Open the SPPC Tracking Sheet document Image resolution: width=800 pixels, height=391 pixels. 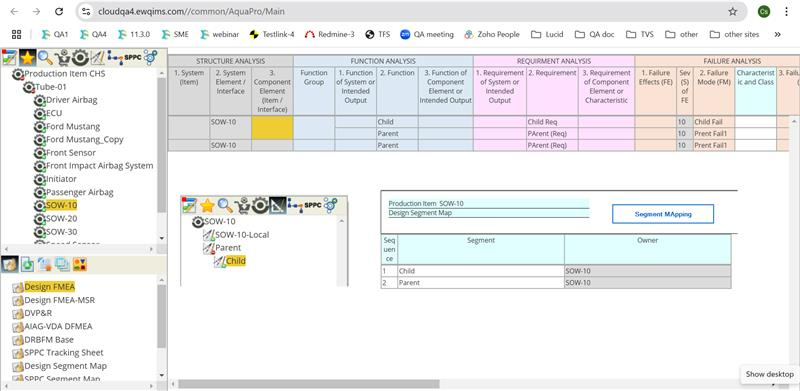64,353
